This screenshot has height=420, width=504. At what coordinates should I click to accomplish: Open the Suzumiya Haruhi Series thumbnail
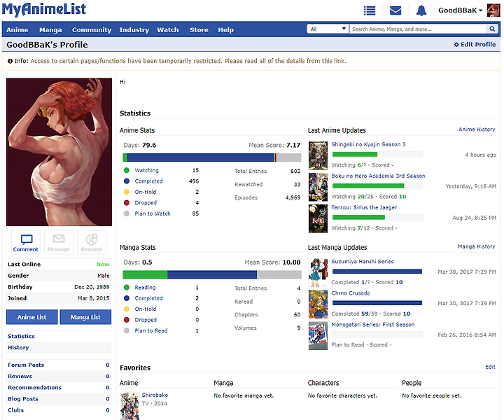point(318,272)
